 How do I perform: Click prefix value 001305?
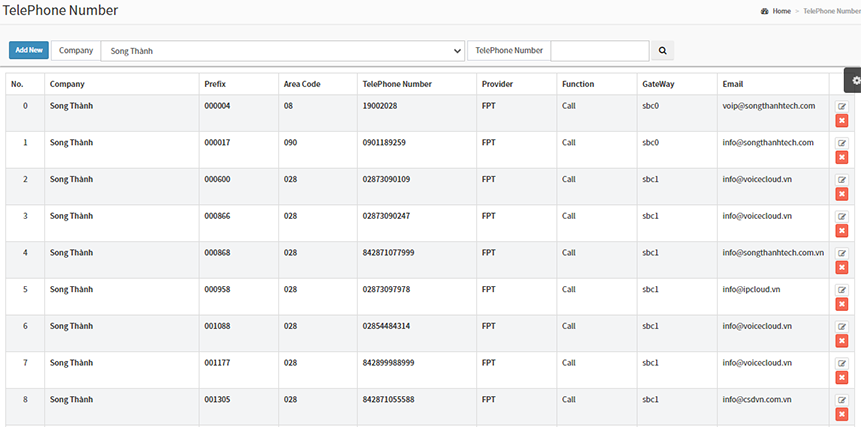point(217,400)
